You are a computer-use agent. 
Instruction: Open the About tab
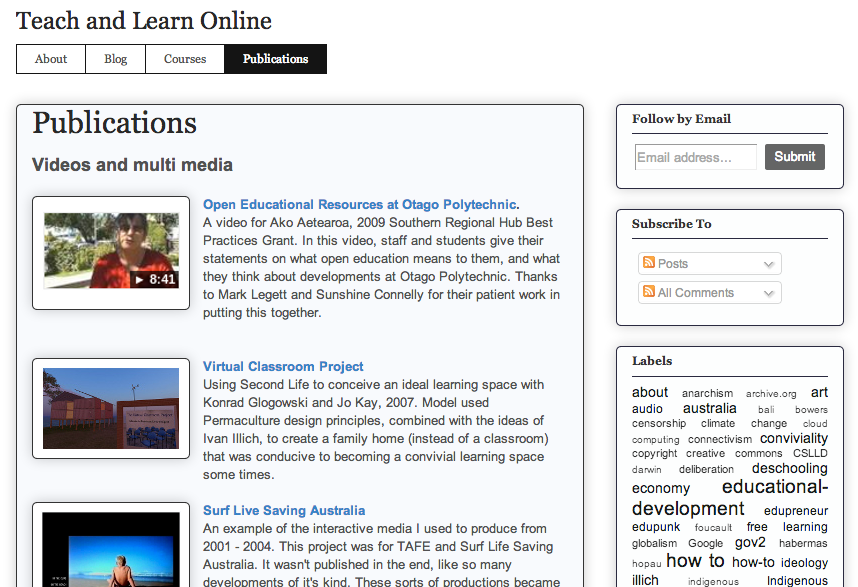click(50, 59)
